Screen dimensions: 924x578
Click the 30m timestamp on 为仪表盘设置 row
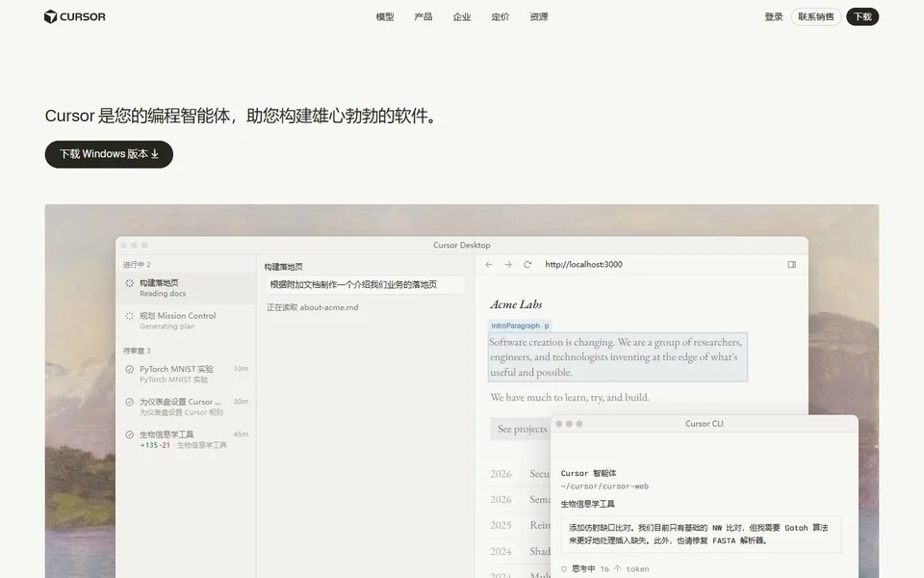[x=241, y=401]
